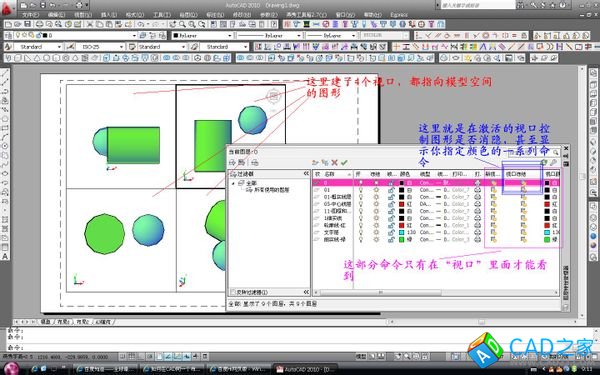Click the Cut scissors icon
Image resolution: width=600 pixels, height=375 pixels.
click(90, 24)
